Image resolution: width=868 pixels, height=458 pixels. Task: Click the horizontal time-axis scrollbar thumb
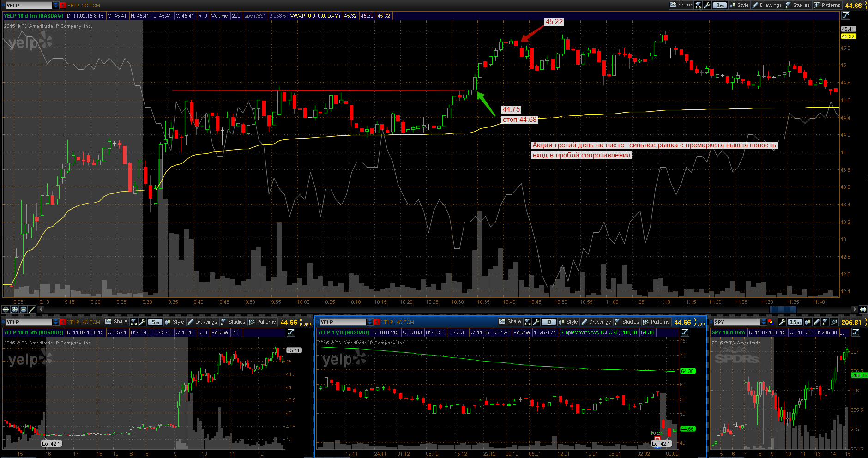click(783, 309)
